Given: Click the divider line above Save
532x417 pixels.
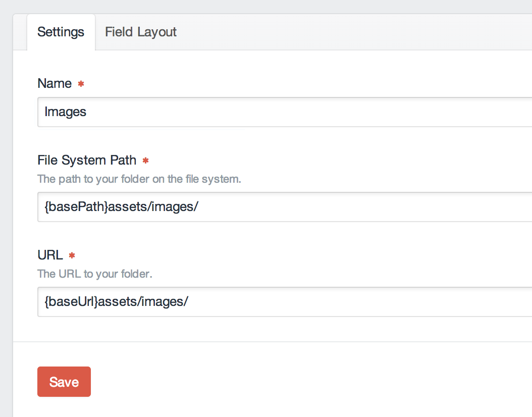Looking at the screenshot, I should tap(273, 342).
